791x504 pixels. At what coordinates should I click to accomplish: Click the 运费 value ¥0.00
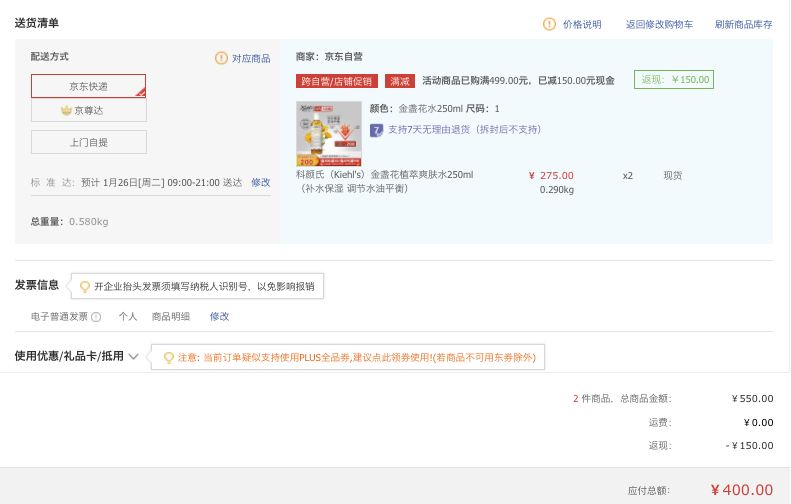point(758,422)
